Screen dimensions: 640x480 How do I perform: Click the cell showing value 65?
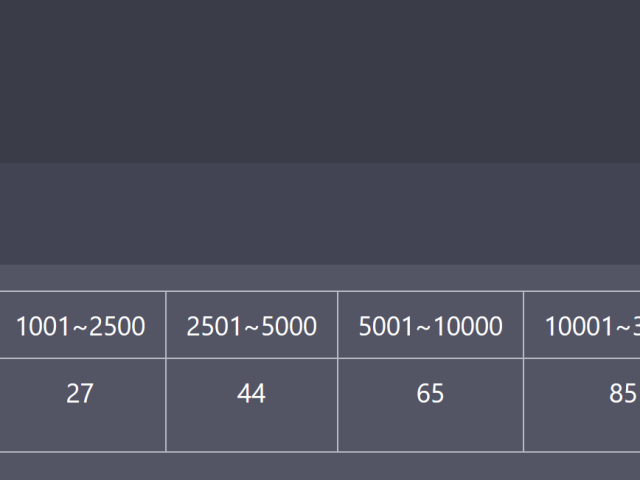431,405
